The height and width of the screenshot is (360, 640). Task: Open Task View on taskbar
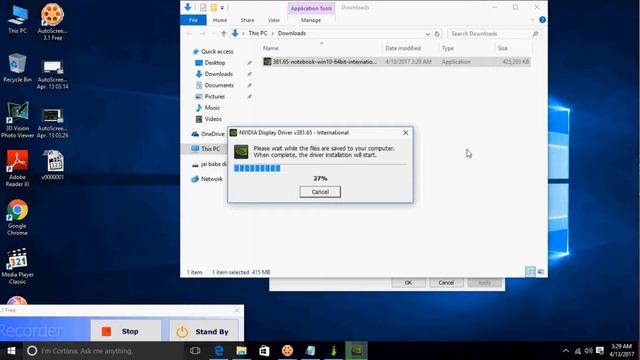click(195, 351)
